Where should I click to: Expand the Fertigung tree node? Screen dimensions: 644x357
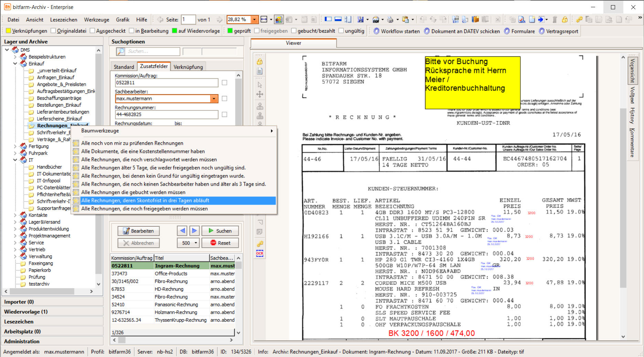[x=15, y=146]
